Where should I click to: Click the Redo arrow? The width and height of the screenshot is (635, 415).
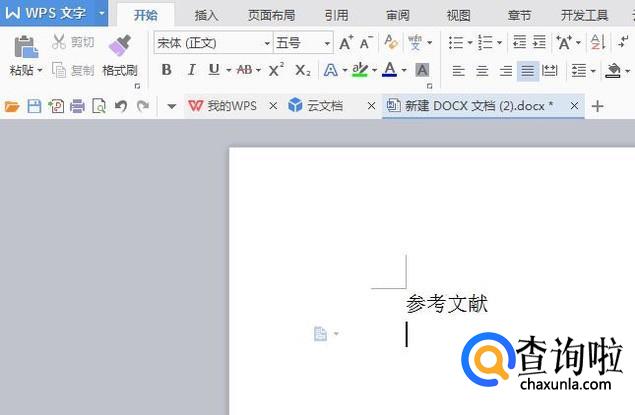click(143, 106)
